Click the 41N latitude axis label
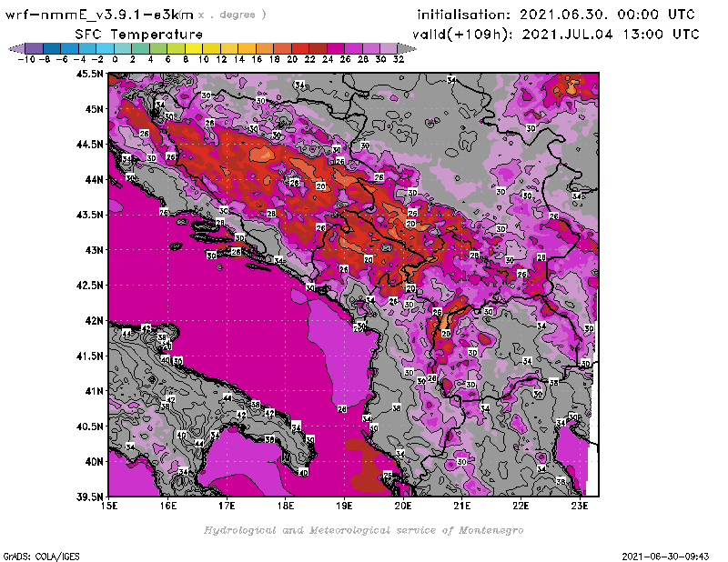The height and width of the screenshot is (562, 728). 95,391
